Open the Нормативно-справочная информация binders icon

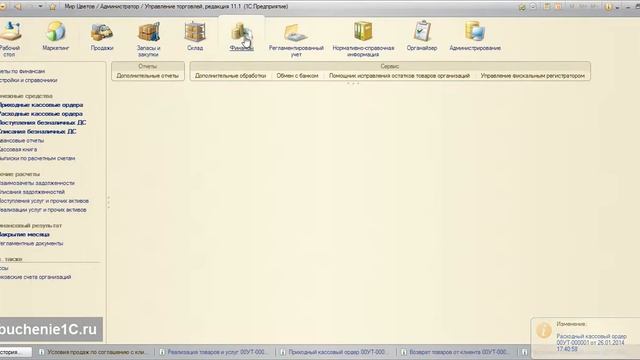click(x=363, y=31)
